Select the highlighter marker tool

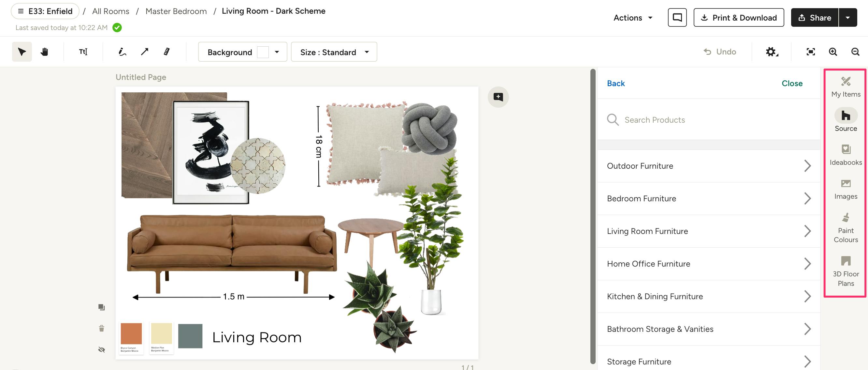coord(167,52)
